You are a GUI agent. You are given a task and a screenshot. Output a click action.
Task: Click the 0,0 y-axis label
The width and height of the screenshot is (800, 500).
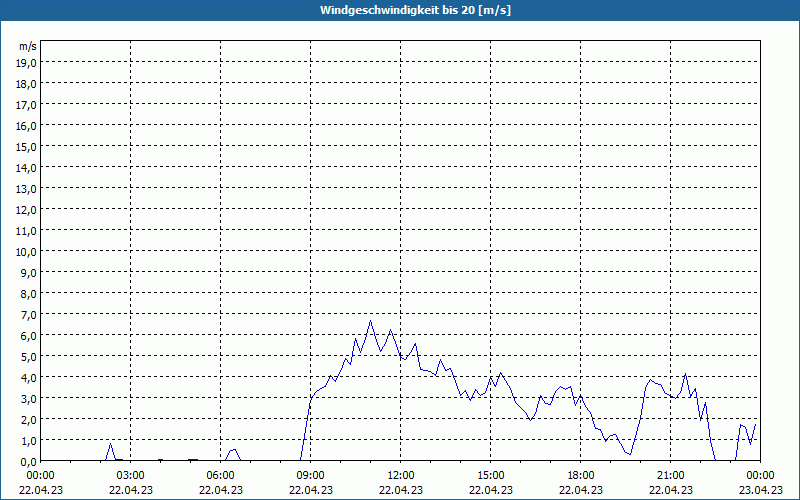coord(29,462)
